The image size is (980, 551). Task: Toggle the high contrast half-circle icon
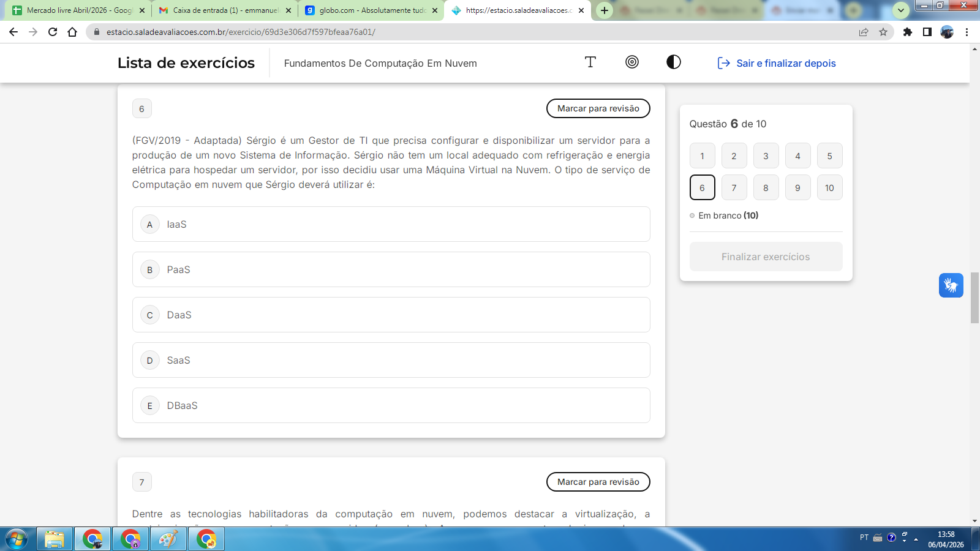[x=673, y=62]
